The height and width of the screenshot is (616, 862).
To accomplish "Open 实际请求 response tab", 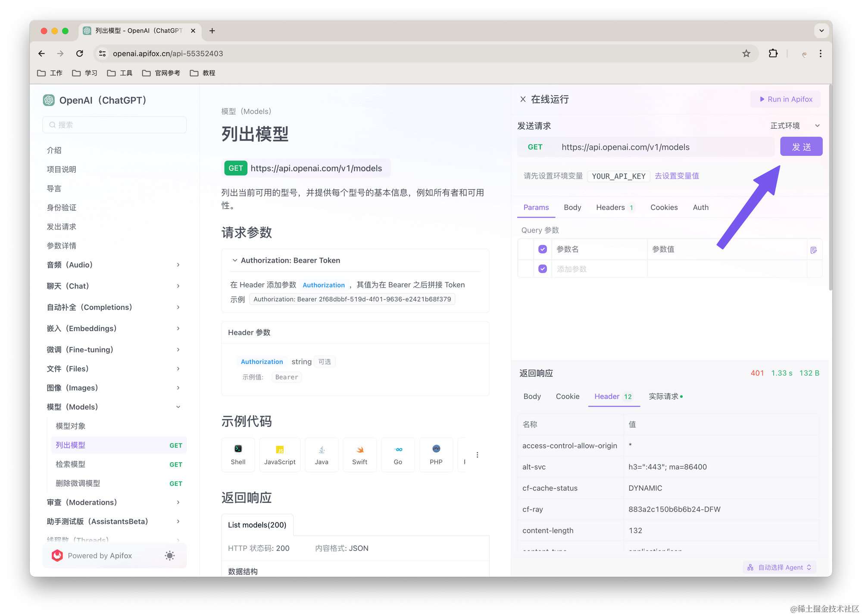I will (x=665, y=397).
